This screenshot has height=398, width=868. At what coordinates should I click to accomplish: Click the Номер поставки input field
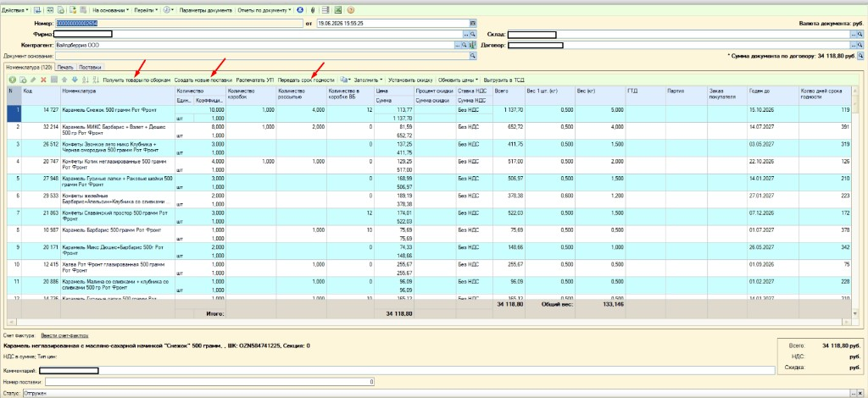(210, 381)
